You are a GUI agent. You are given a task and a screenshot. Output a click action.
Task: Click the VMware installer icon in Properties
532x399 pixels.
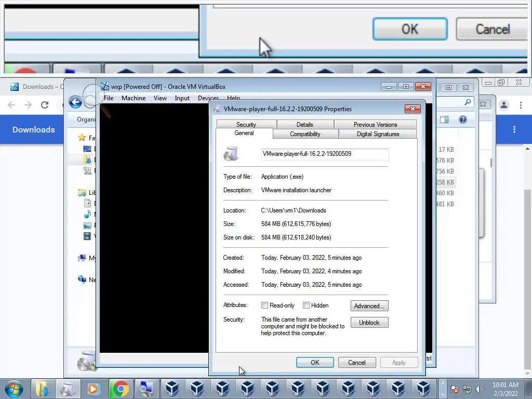point(231,154)
